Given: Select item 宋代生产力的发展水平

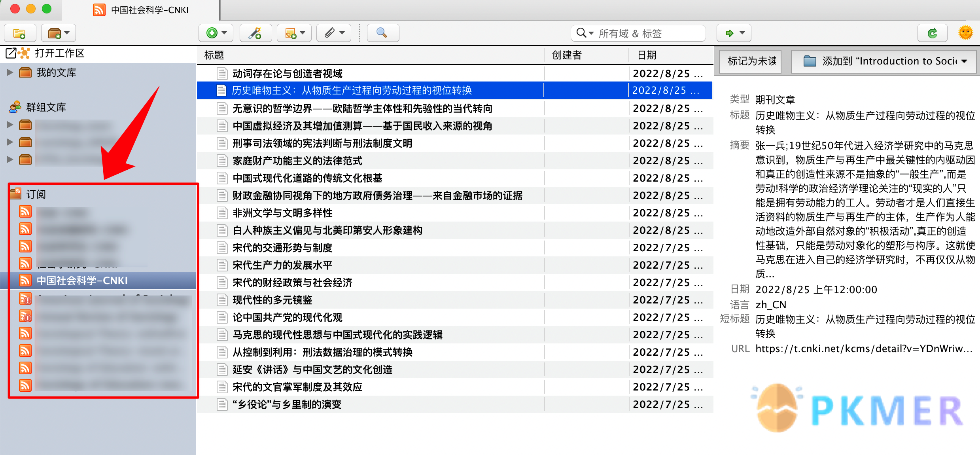Looking at the screenshot, I should 455,265.
